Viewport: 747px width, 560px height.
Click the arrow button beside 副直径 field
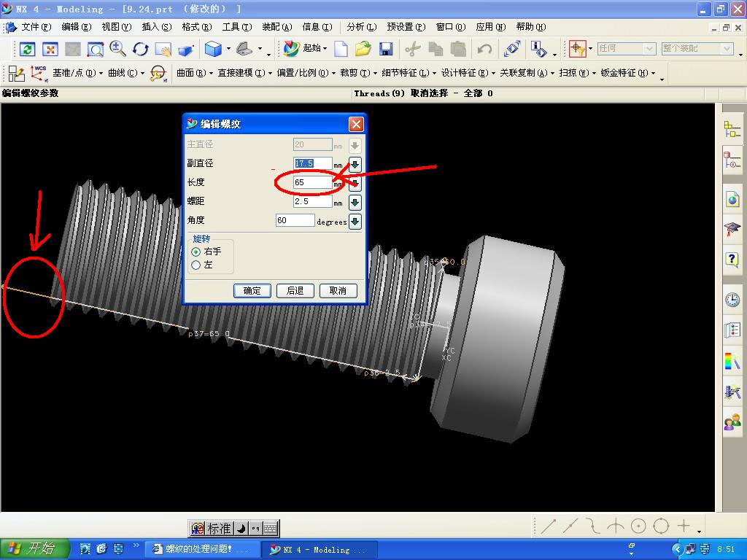coord(355,165)
